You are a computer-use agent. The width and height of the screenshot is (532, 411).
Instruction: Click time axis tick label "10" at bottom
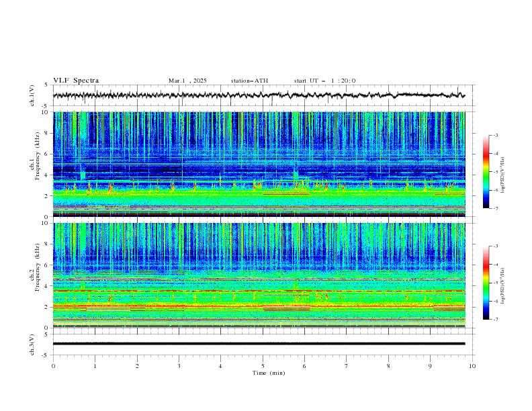point(472,366)
